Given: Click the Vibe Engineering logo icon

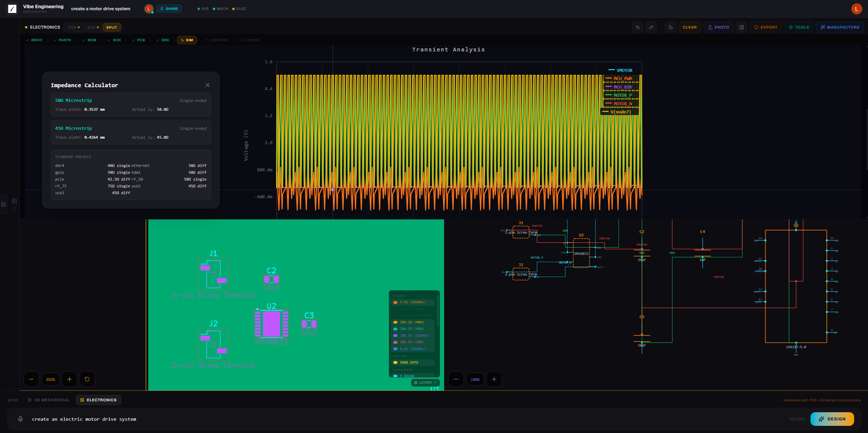Looking at the screenshot, I should click(x=12, y=9).
